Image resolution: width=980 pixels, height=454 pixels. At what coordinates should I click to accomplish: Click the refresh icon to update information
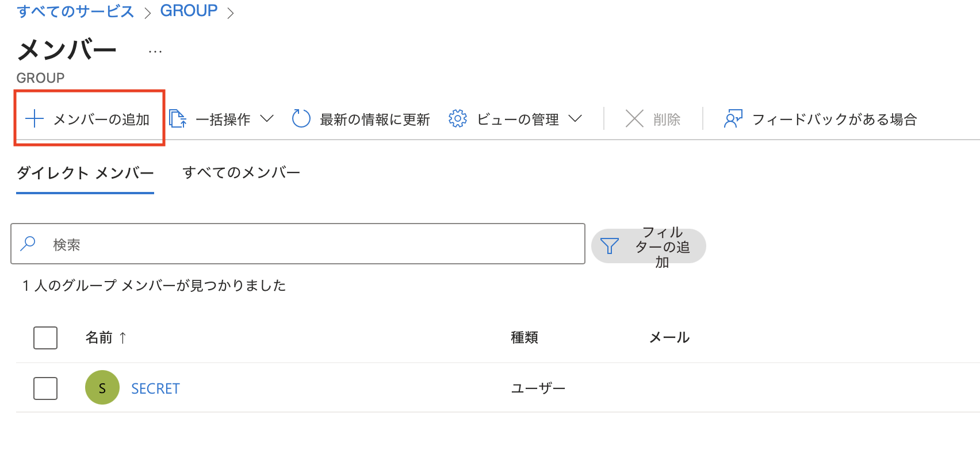301,118
